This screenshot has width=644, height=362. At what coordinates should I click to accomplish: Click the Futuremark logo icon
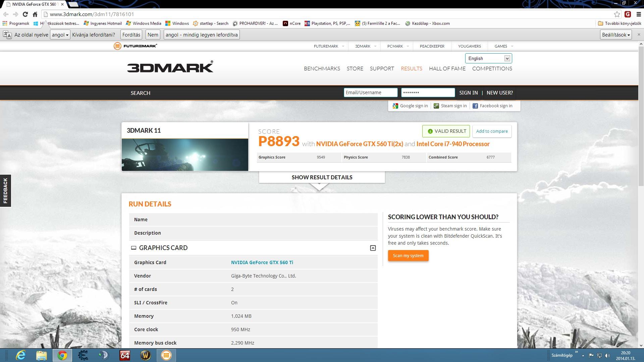pyautogui.click(x=117, y=46)
